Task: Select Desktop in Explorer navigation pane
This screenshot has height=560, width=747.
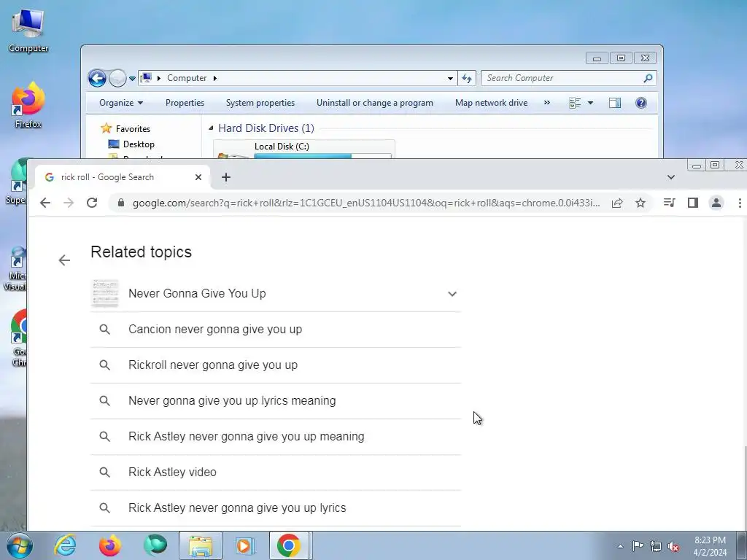Action: [x=139, y=144]
